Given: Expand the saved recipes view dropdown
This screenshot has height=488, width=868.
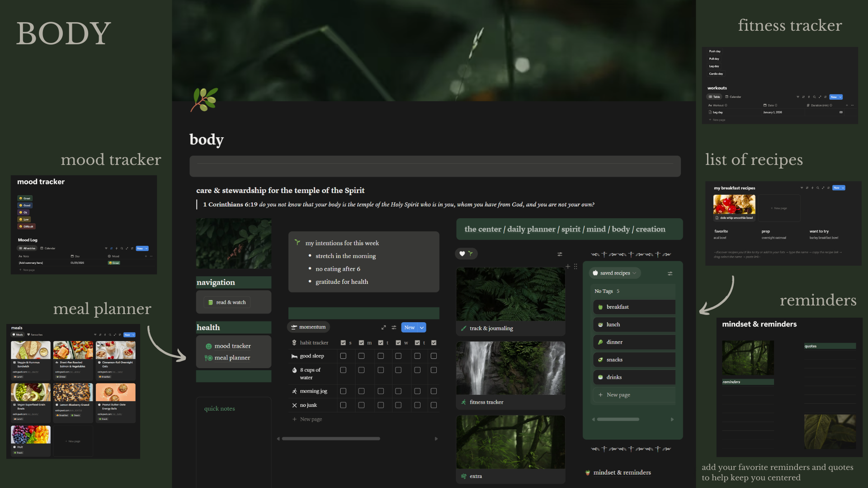Looking at the screenshot, I should tap(634, 273).
